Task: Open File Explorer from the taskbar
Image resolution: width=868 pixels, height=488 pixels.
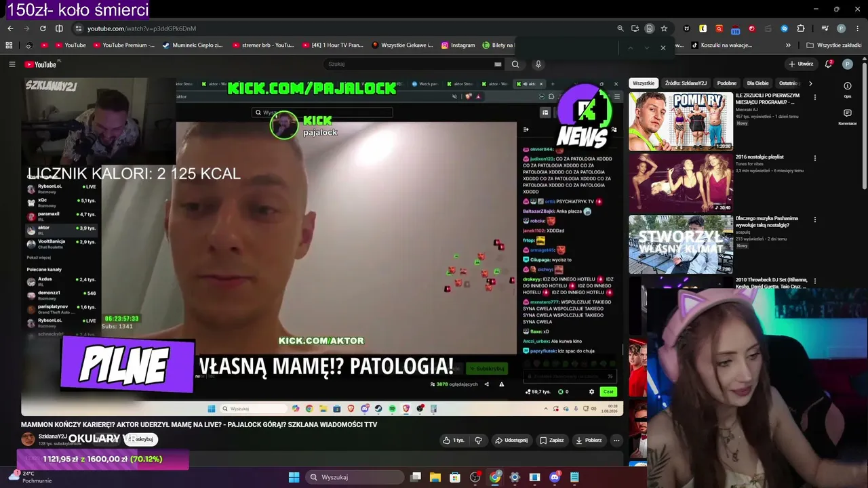Action: point(435,477)
